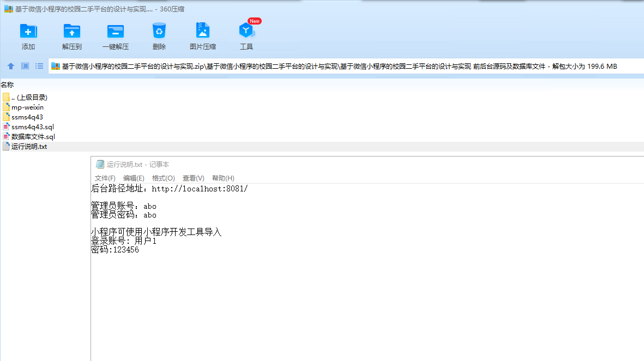The width and height of the screenshot is (644, 361).
Task: Select the ssms4q43.sql file icon
Action: 6,127
